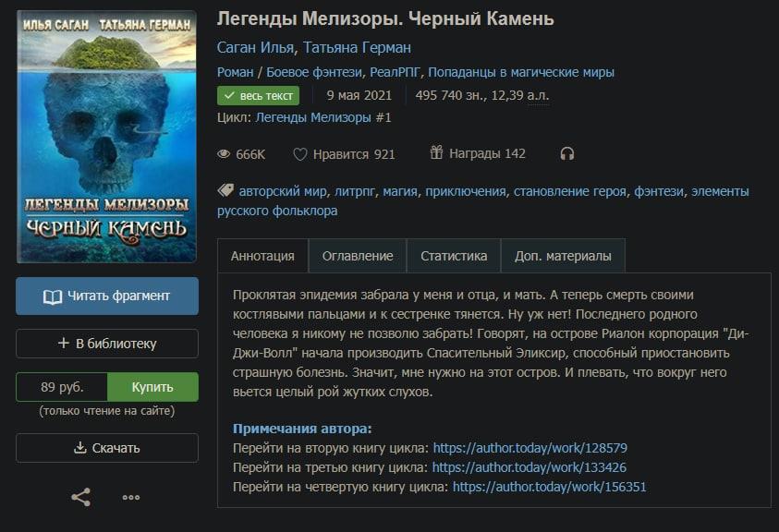This screenshot has width=779, height=532.
Task: Open the three-dots more options menu
Action: click(x=131, y=497)
